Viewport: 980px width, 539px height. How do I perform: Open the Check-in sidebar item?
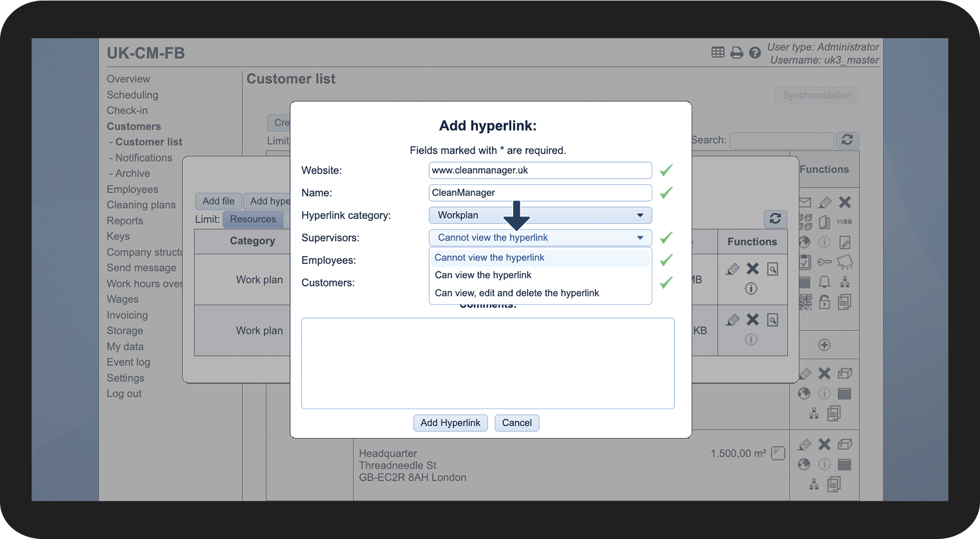pos(127,110)
